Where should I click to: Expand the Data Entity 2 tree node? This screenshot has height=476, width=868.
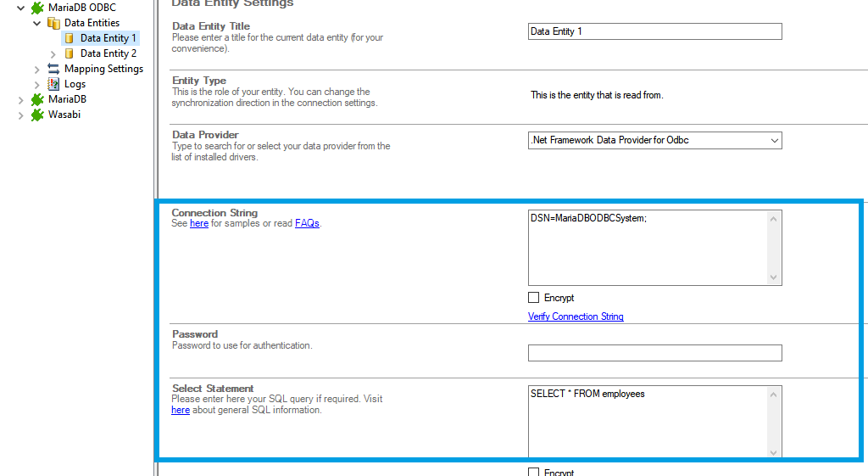pyautogui.click(x=53, y=53)
